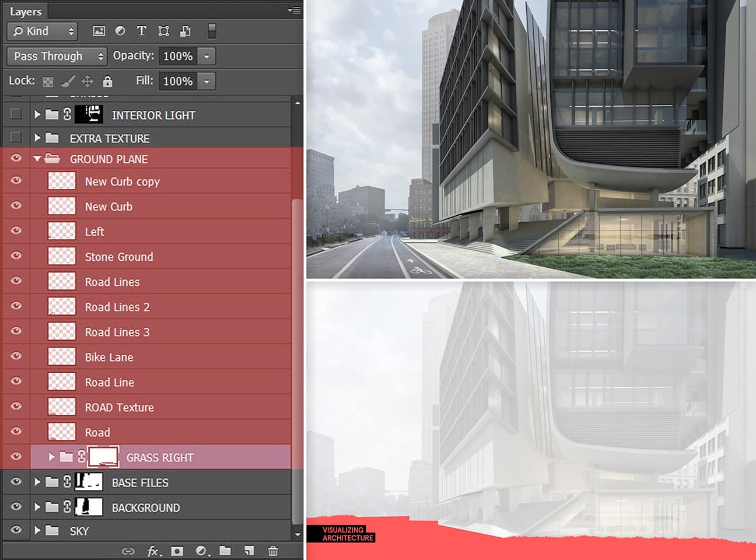Add a layer mask icon

(x=177, y=551)
